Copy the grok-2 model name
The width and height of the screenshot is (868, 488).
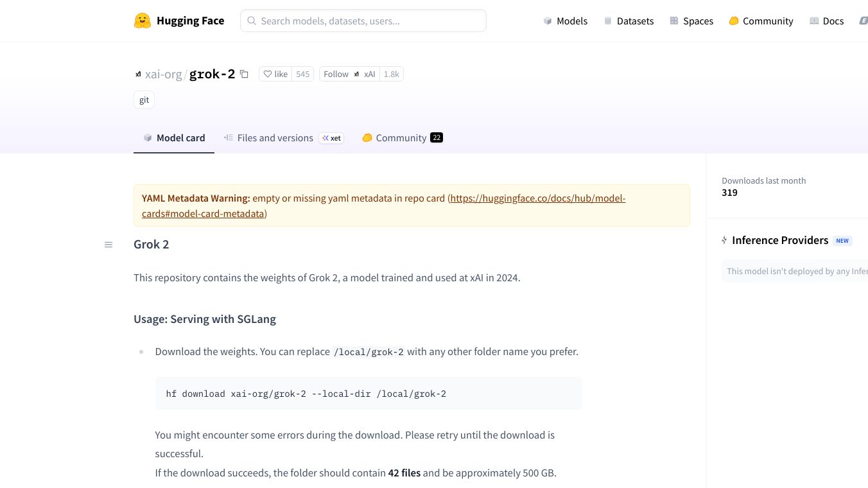coord(244,74)
